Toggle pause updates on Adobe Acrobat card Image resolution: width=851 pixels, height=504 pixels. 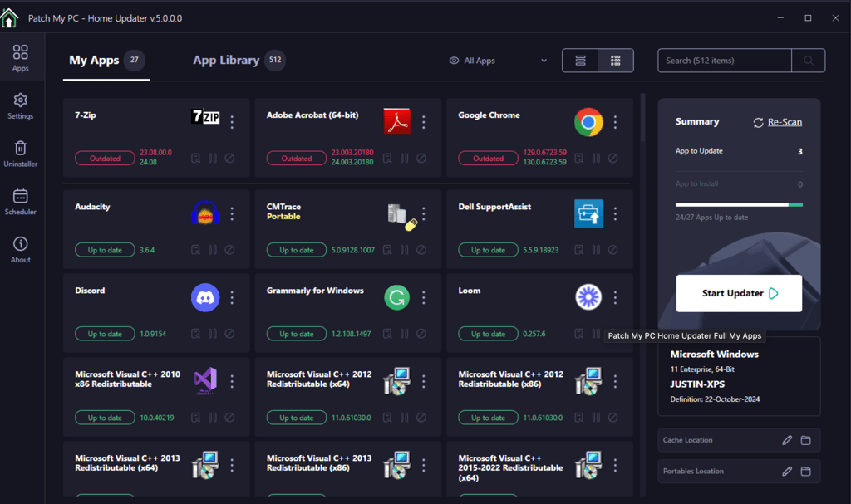coord(405,158)
